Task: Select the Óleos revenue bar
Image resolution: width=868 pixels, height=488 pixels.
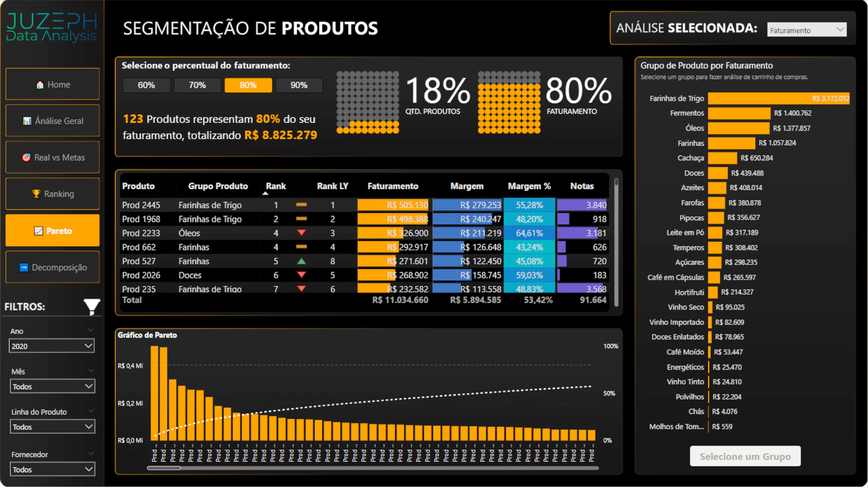Action: pyautogui.click(x=738, y=128)
